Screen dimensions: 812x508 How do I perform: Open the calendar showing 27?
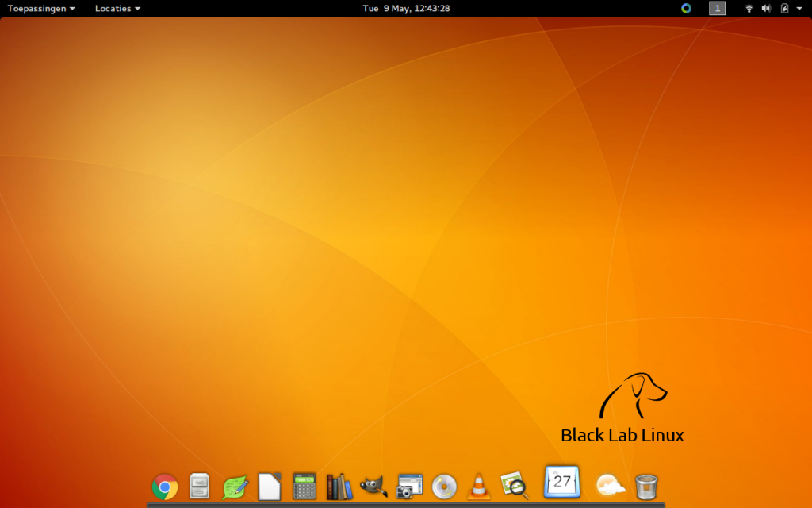(562, 481)
